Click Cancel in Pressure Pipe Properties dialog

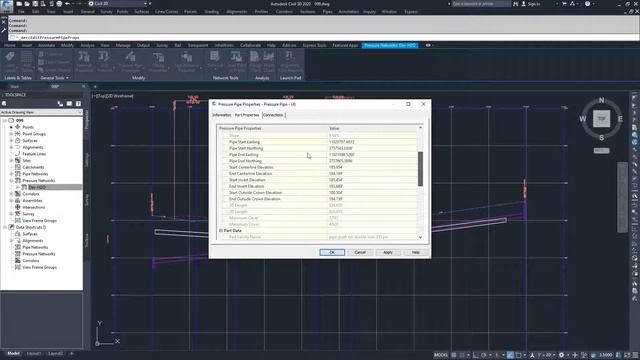360,252
